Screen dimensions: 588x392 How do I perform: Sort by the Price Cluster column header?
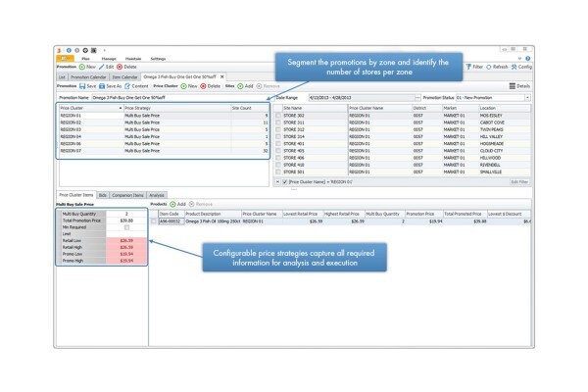pos(91,108)
